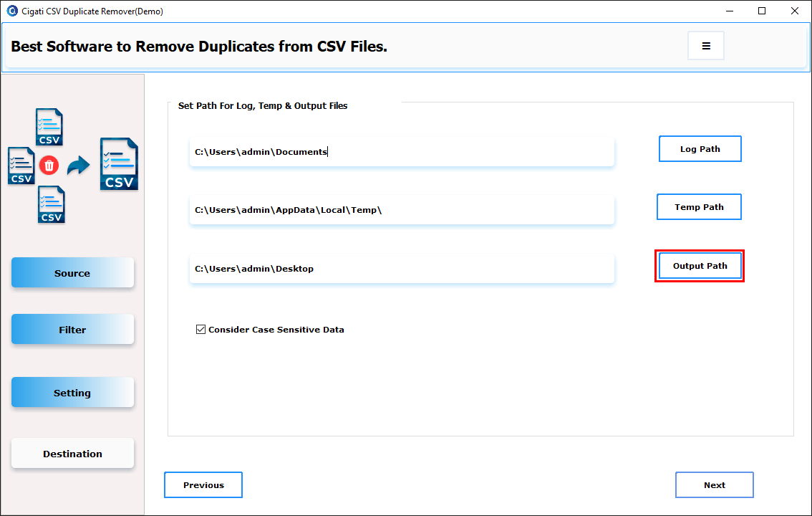Click the log path field showing Documents
Screen dimensions: 812x516
pyautogui.click(x=402, y=152)
